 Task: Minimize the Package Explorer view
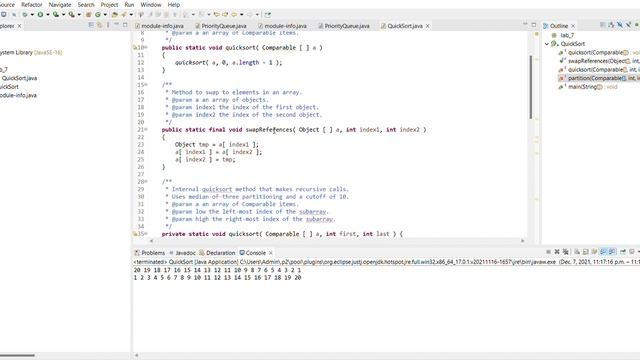coord(116,25)
